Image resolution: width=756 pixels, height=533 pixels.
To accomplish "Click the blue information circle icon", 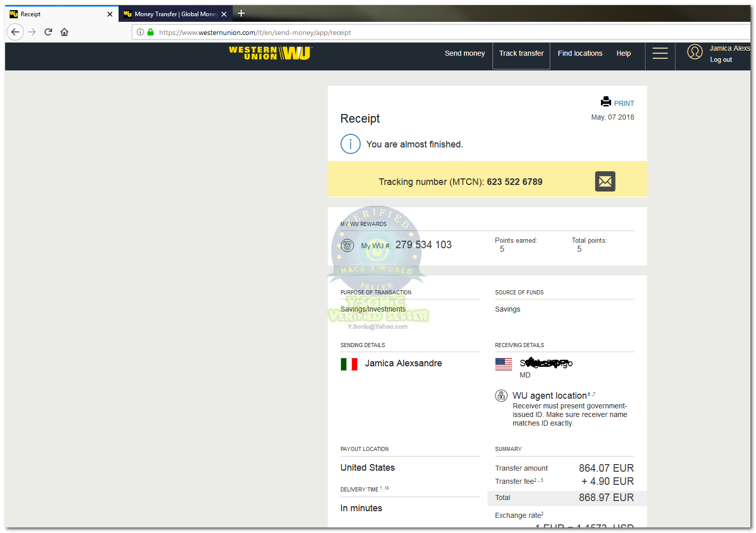I will [x=351, y=144].
